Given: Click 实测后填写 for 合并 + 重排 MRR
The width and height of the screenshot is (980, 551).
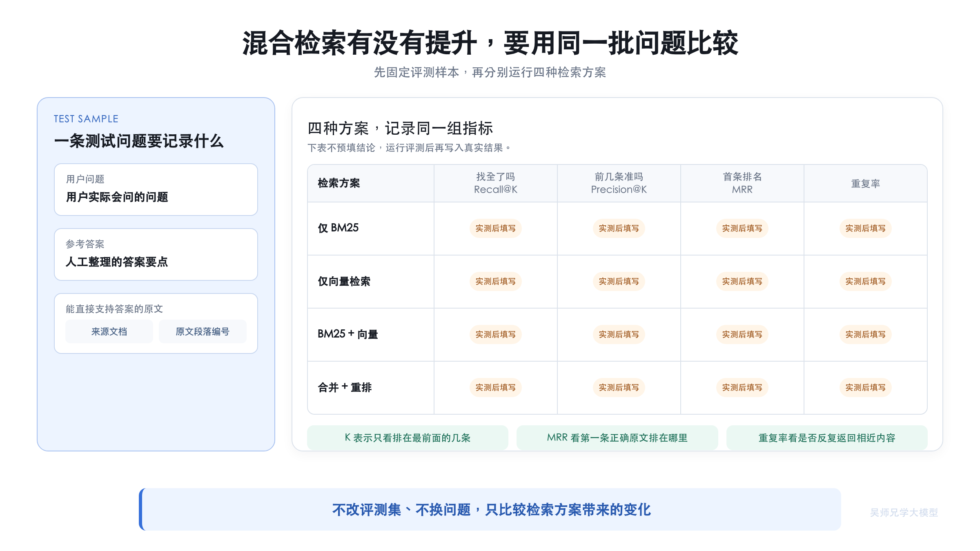Looking at the screenshot, I should 742,387.
